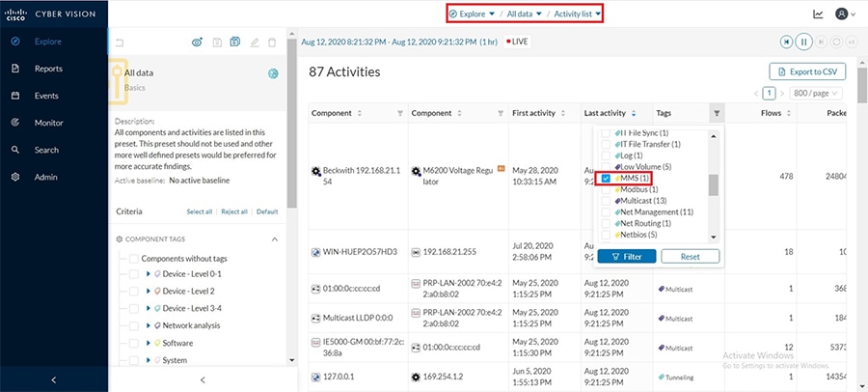Image resolution: width=868 pixels, height=392 pixels.
Task: Collapse the preset panel with bottom chevron
Action: tap(203, 379)
